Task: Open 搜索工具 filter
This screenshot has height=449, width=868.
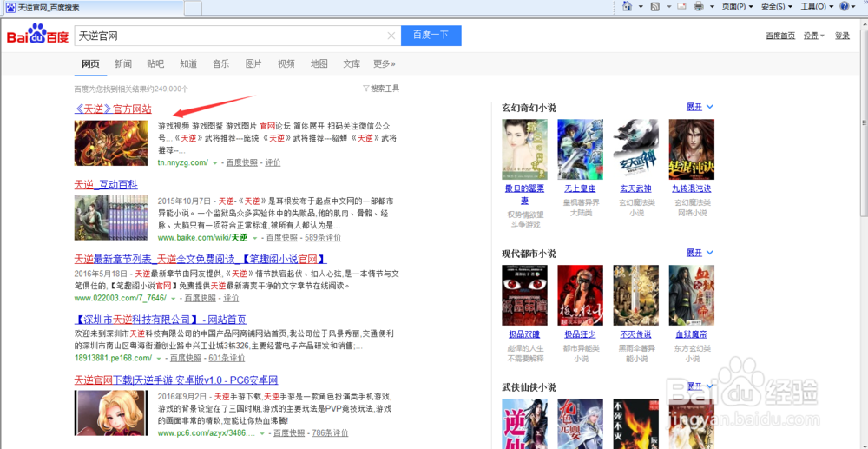Action: 381,89
